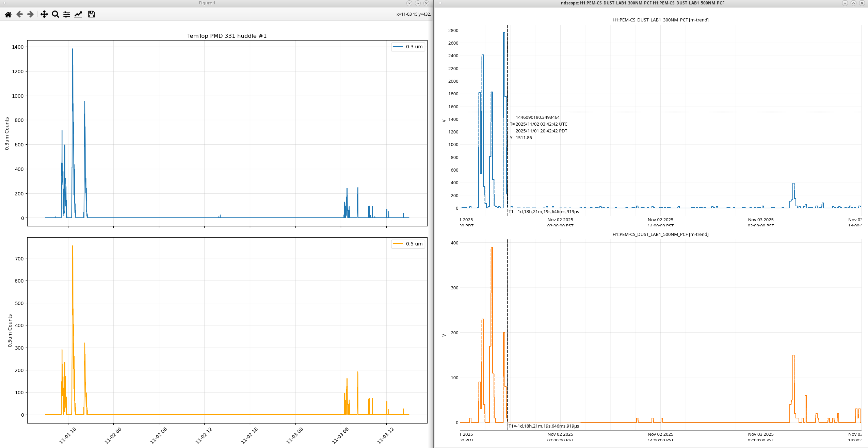Close the ndscope window
The height and width of the screenshot is (448, 868).
pyautogui.click(x=862, y=3)
